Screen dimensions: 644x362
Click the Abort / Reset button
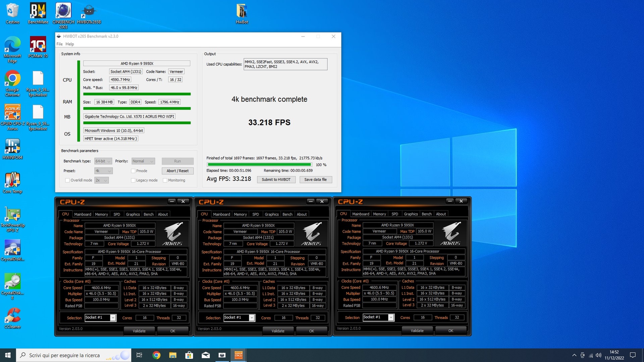point(177,171)
